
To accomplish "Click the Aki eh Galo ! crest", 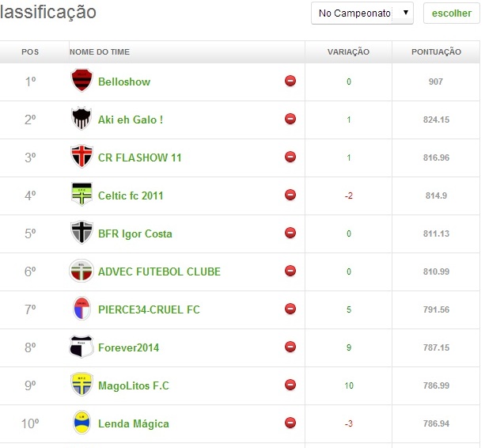I will pos(81,119).
